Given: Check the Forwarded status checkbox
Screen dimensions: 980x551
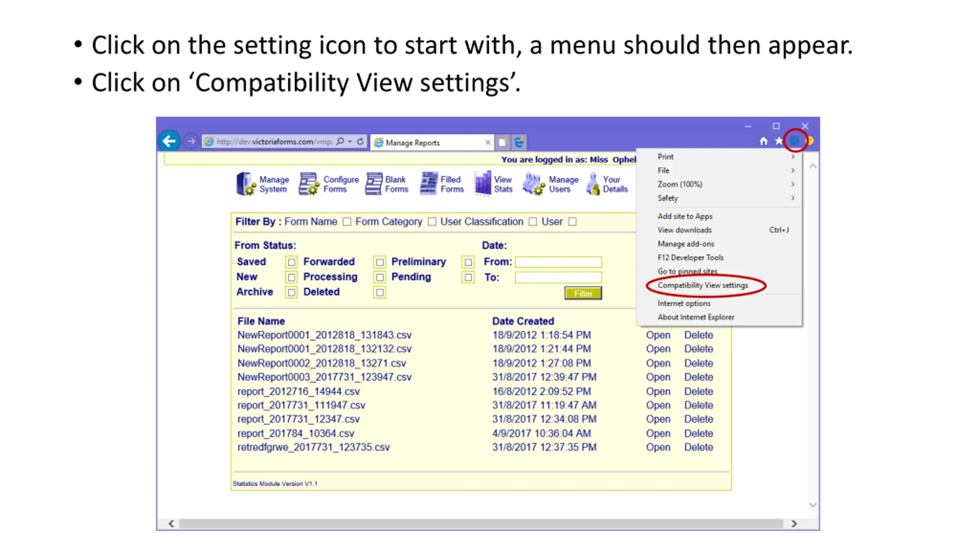Looking at the screenshot, I should coord(379,262).
